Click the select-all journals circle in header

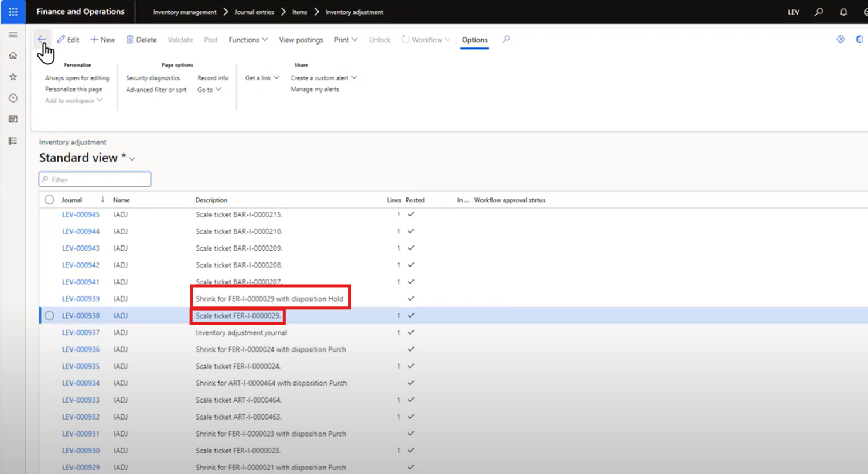tap(49, 199)
